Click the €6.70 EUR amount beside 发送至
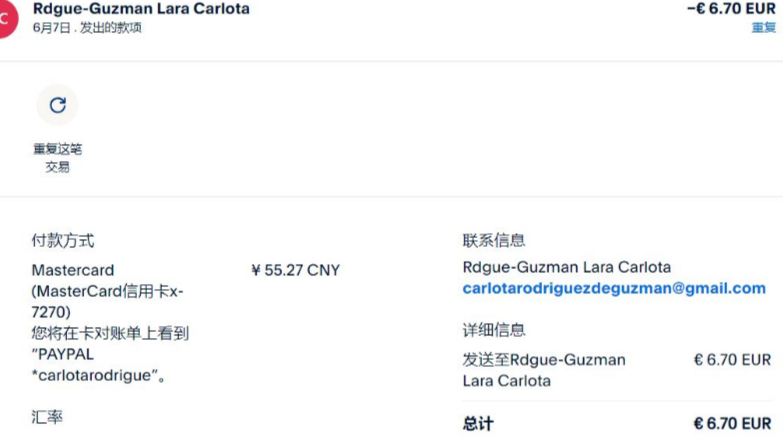This screenshot has width=783, height=437. (x=732, y=360)
